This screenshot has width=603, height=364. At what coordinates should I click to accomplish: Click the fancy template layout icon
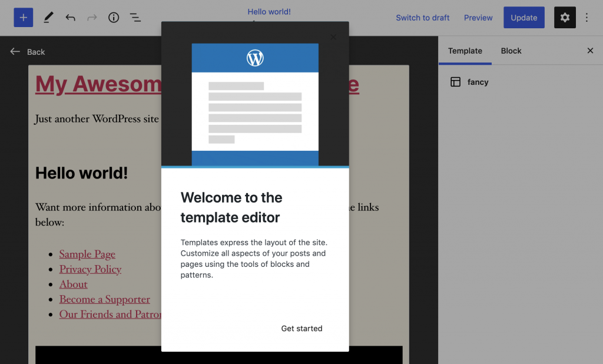tap(455, 82)
